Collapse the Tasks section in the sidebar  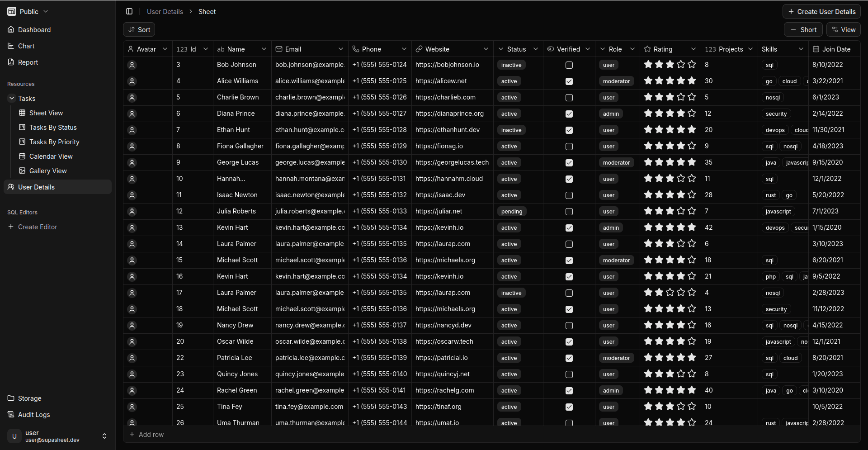click(11, 98)
